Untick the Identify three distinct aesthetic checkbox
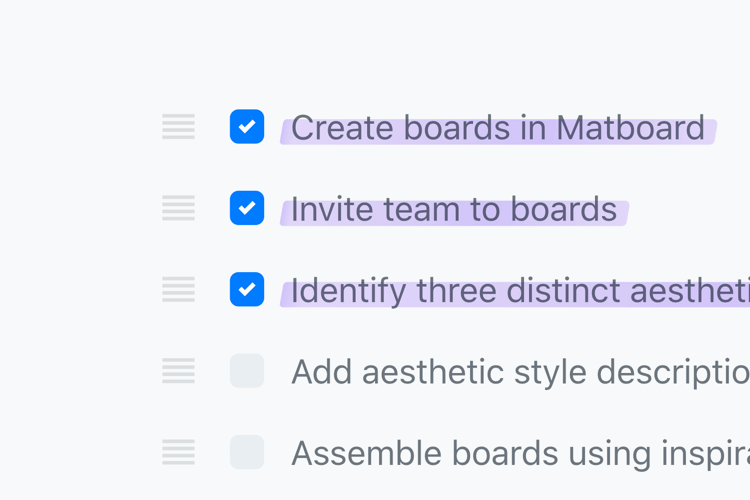Screen dimensions: 750x500 coord(247,289)
